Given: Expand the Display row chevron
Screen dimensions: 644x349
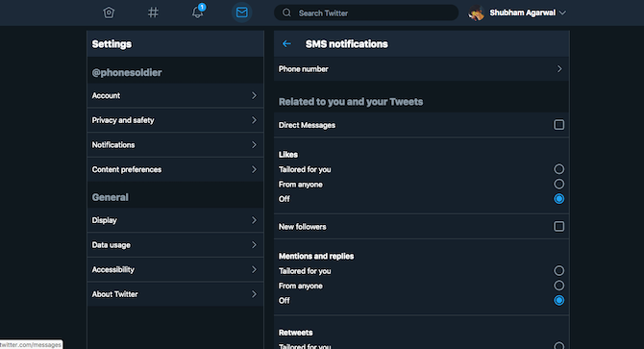Looking at the screenshot, I should 254,220.
